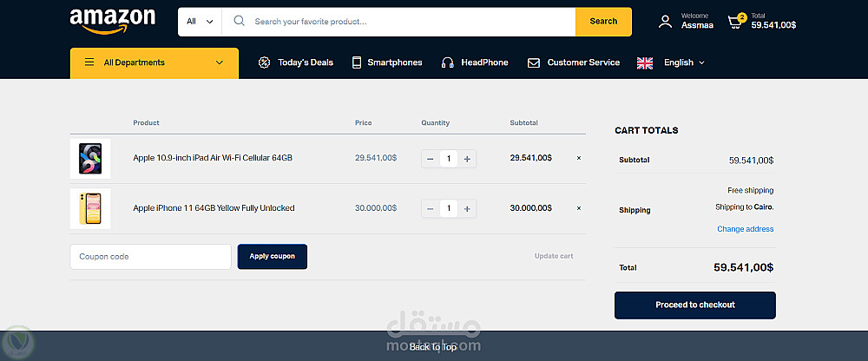Click the Welcome Assmaa account text

coord(697,21)
